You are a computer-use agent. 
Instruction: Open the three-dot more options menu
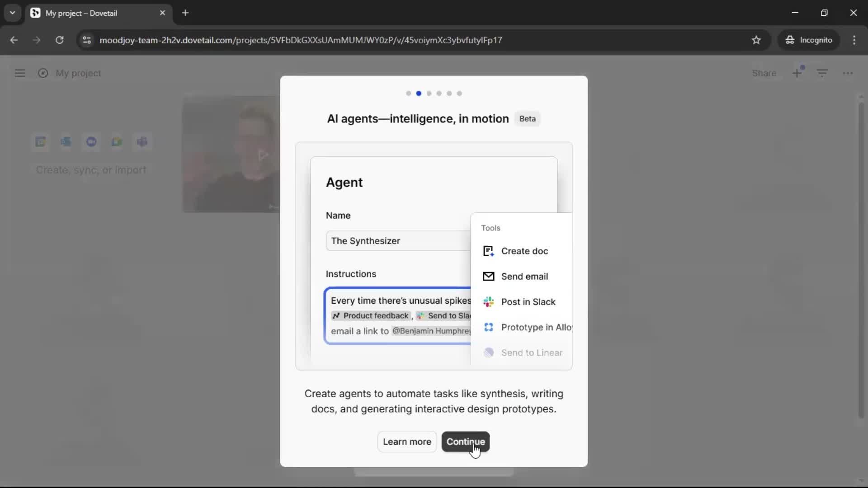click(848, 73)
